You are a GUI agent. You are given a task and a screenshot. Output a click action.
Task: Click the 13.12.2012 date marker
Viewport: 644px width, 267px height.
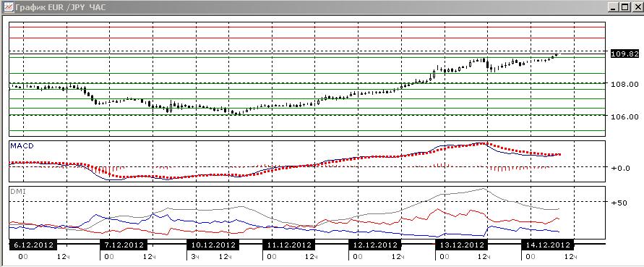(x=461, y=245)
